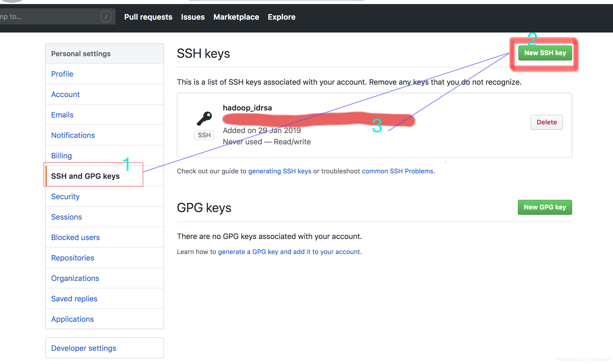Click the key icon beside hadoop_idrsa

point(204,119)
